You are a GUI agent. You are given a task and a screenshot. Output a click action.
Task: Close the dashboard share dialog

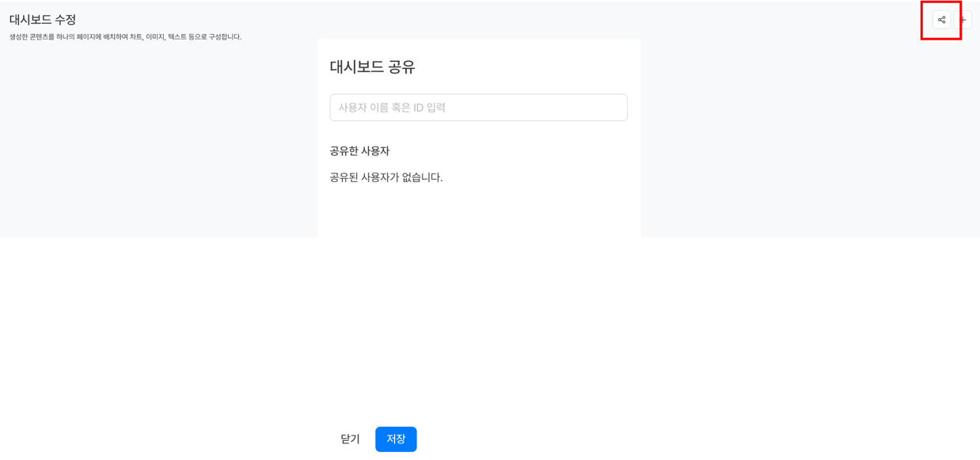350,439
